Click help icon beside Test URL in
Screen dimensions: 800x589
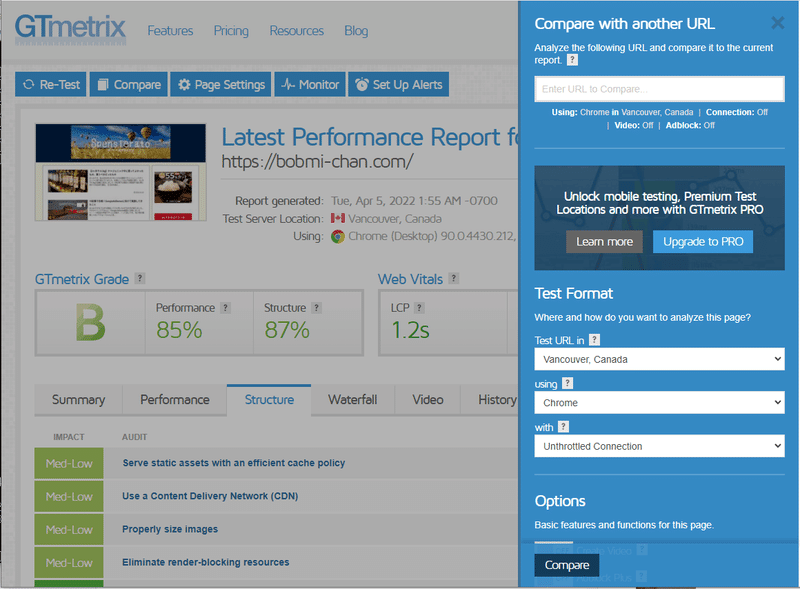(594, 339)
